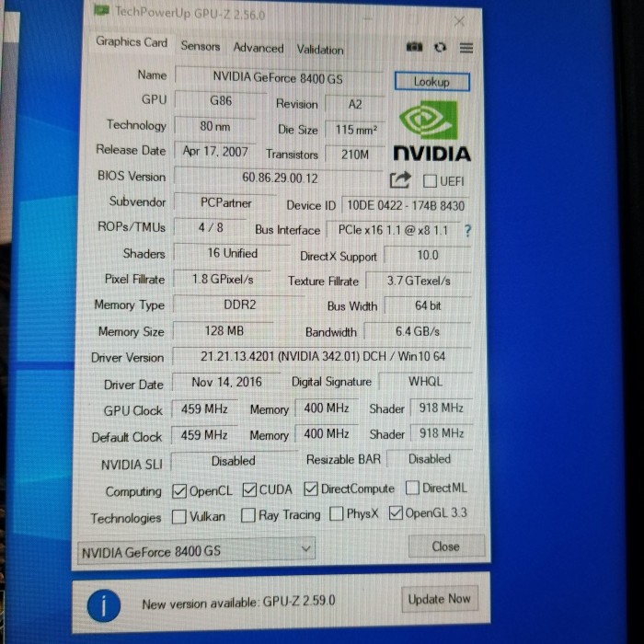Click the Resizable BAR value Disabled

430,459
